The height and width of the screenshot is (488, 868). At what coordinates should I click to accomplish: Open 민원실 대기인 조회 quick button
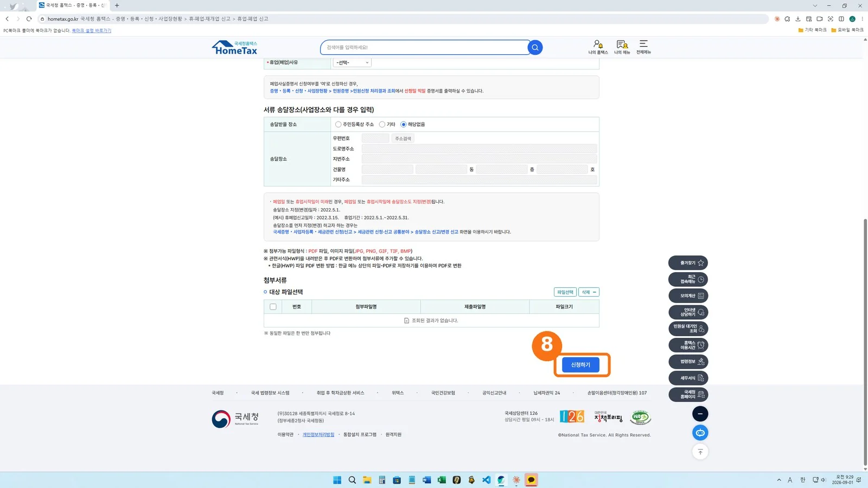click(688, 329)
